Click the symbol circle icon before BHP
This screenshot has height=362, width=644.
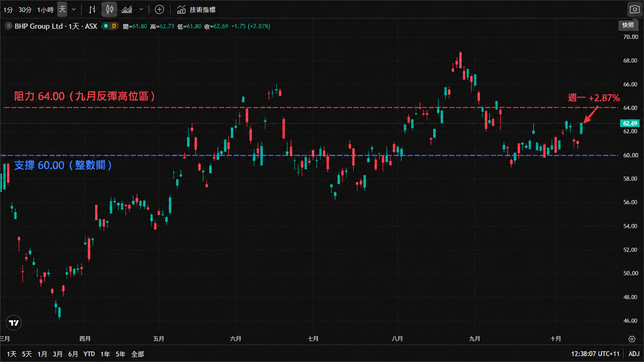click(x=8, y=26)
